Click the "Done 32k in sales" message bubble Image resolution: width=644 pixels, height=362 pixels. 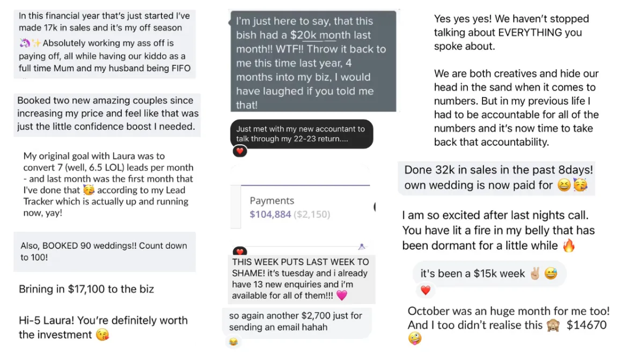pyautogui.click(x=496, y=178)
